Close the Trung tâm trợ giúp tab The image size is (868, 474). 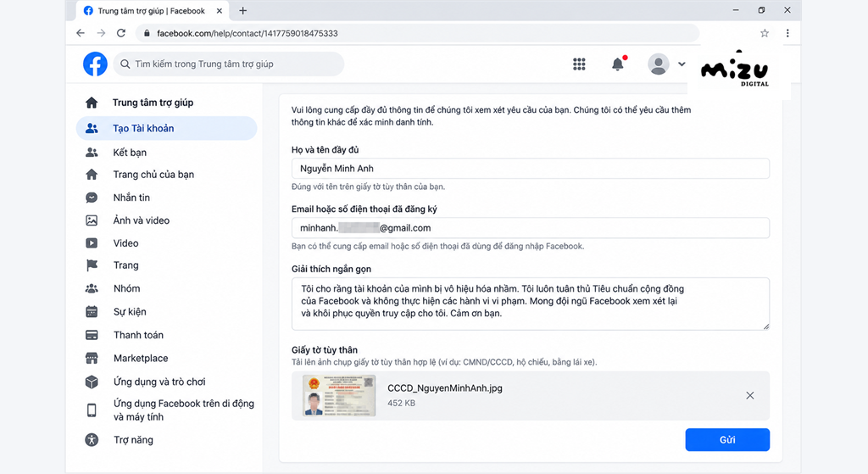[x=220, y=10]
